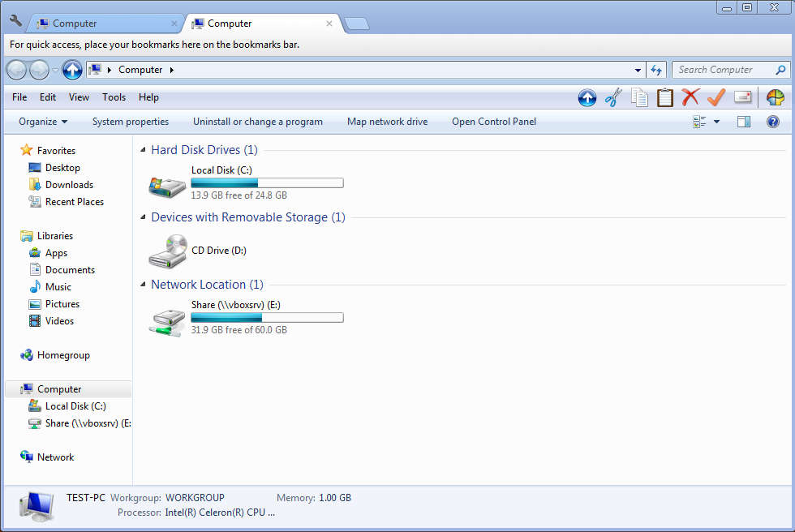Viewport: 795px width, 532px height.
Task: Click the orange checkmark icon
Action: 716,97
